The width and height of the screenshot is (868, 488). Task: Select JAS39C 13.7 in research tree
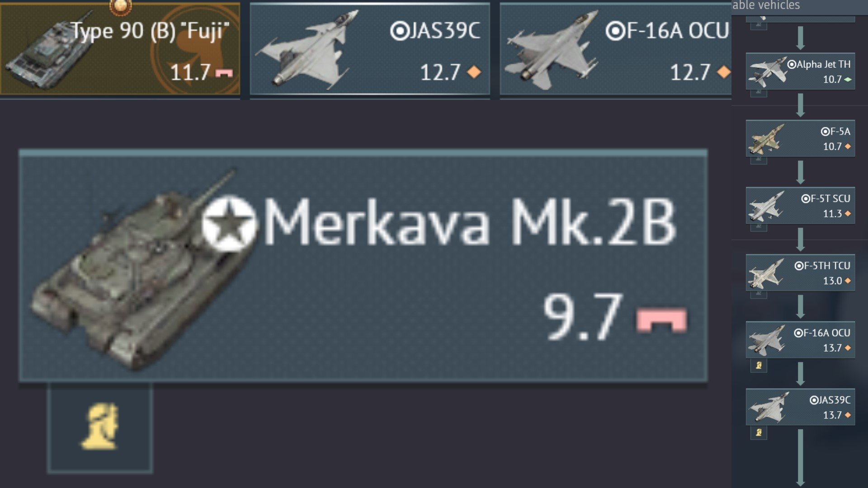pyautogui.click(x=800, y=407)
